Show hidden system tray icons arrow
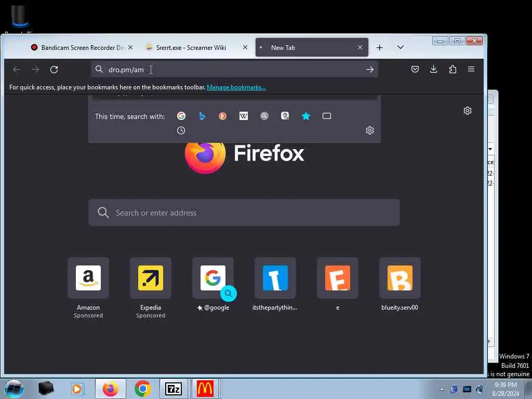Image resolution: width=532 pixels, height=399 pixels. pos(442,389)
